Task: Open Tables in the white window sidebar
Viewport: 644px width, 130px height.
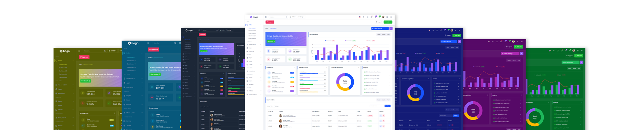Action: [x=254, y=81]
